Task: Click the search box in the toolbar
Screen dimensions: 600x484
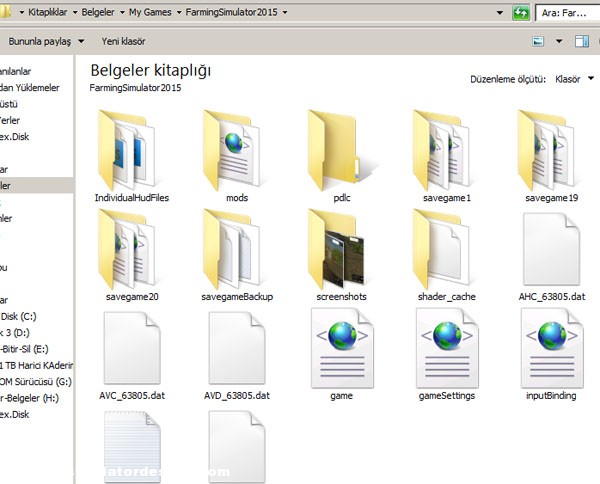Action: click(x=567, y=13)
